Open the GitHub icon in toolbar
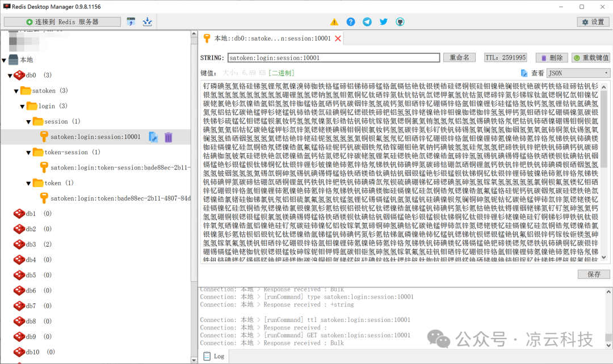Image resolution: width=613 pixels, height=364 pixels. click(400, 22)
